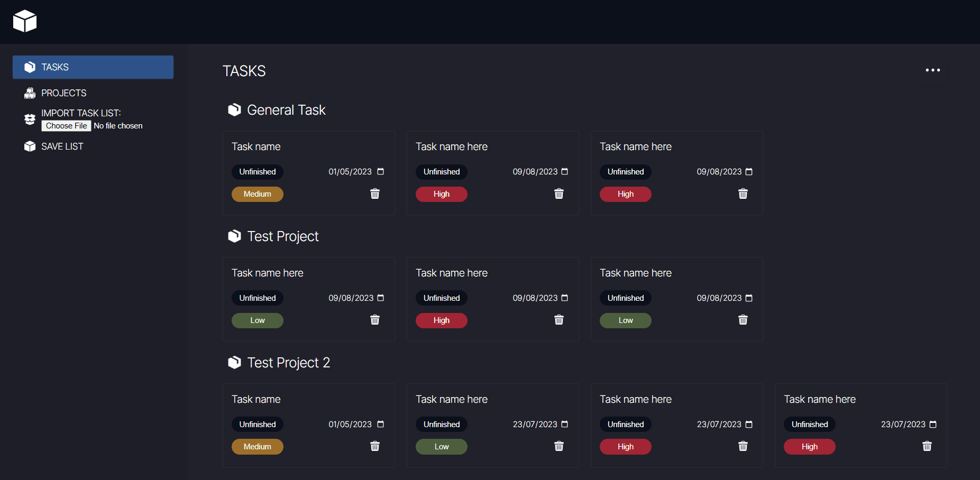Toggle Unfinished on Test Project 2 Medium card

click(258, 424)
